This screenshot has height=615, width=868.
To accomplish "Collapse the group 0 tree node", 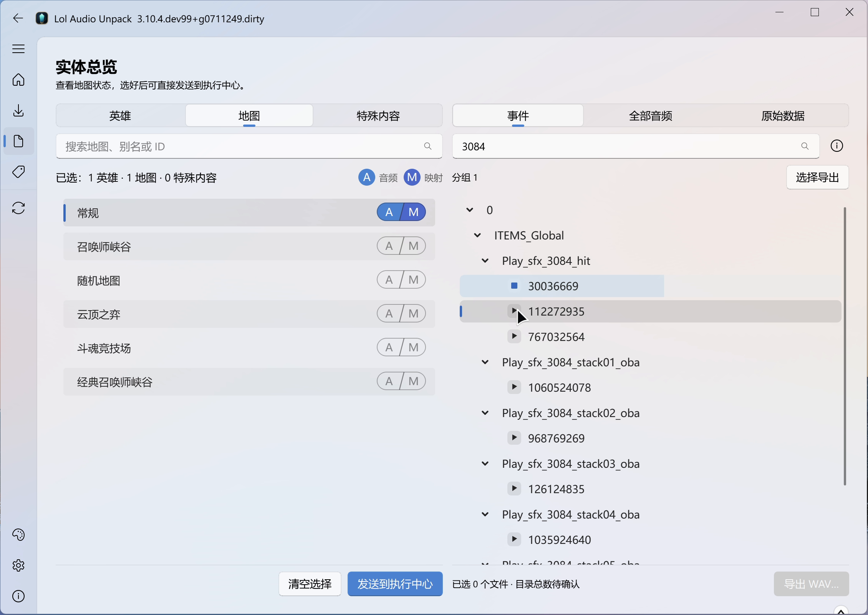I will (x=470, y=210).
